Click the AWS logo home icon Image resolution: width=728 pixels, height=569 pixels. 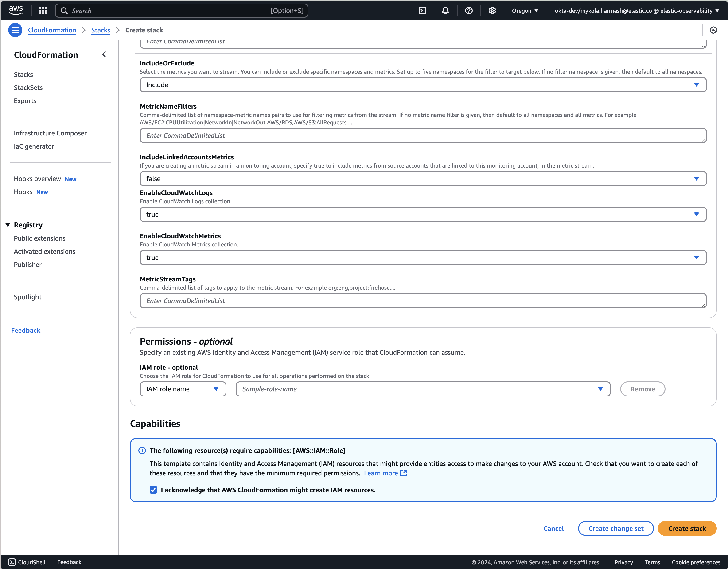coord(16,10)
